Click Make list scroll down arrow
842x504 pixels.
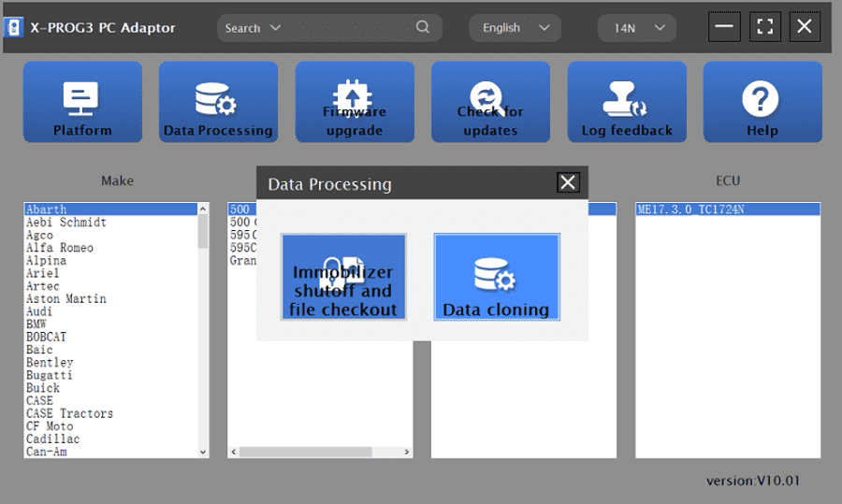click(203, 452)
